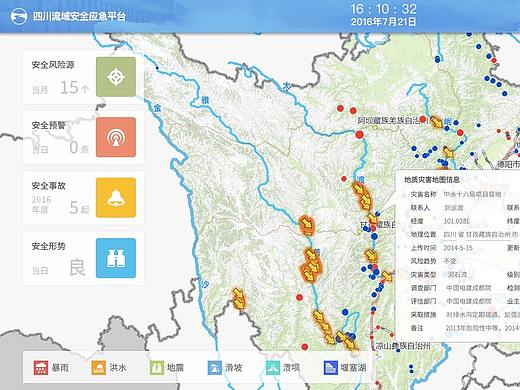Click the 凉山彝族自治州 map label
Screen dimensions: 520x390
tap(403, 346)
